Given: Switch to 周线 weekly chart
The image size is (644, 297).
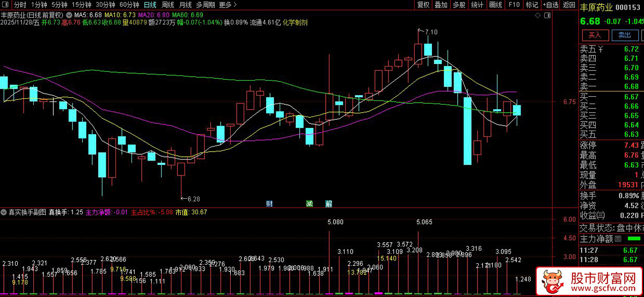Looking at the screenshot, I should coord(168,5).
